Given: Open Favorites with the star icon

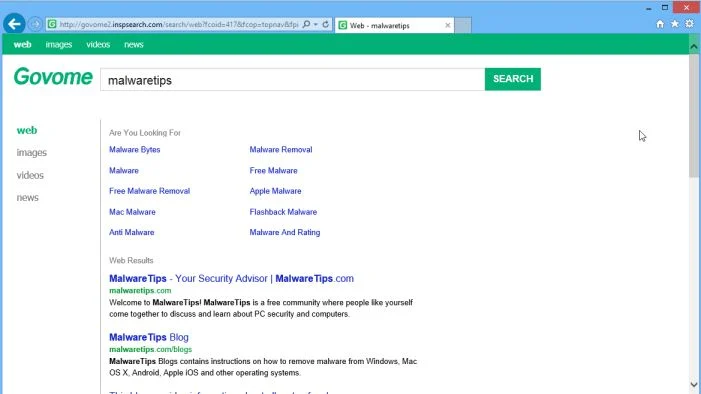Looking at the screenshot, I should tap(675, 24).
